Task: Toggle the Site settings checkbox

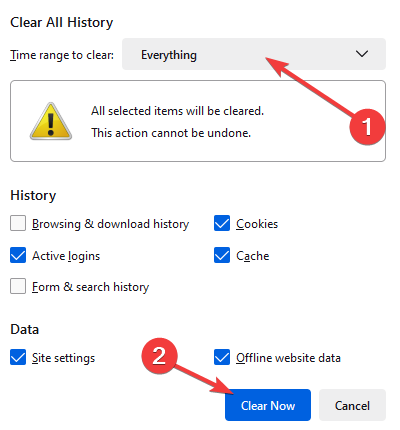Action: 18,357
